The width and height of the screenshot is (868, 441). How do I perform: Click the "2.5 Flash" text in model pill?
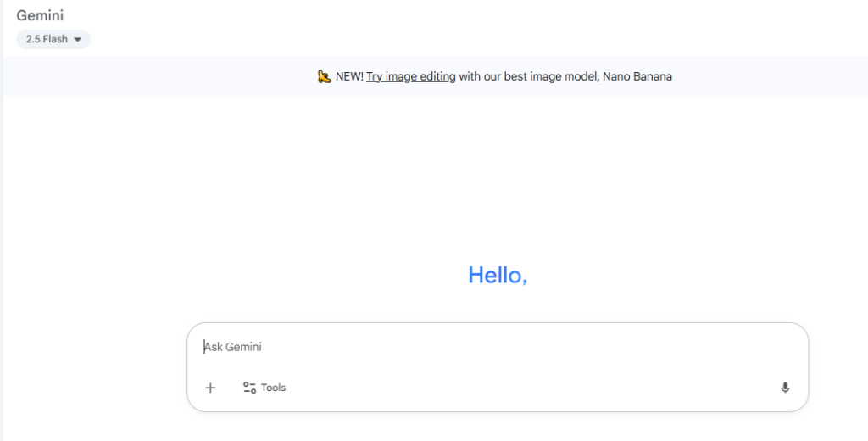point(47,39)
